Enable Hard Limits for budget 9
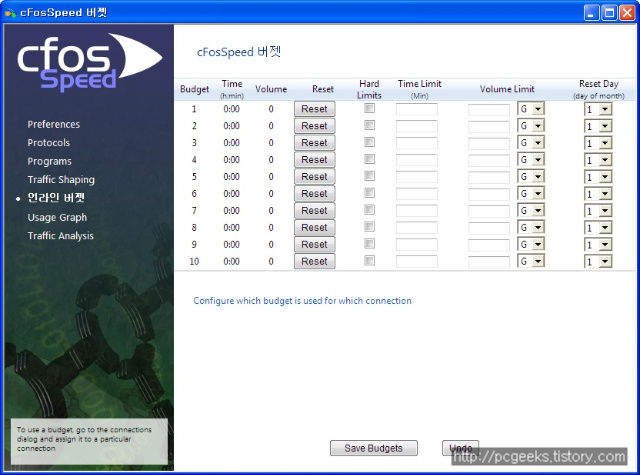This screenshot has height=475, width=640. coord(369,244)
